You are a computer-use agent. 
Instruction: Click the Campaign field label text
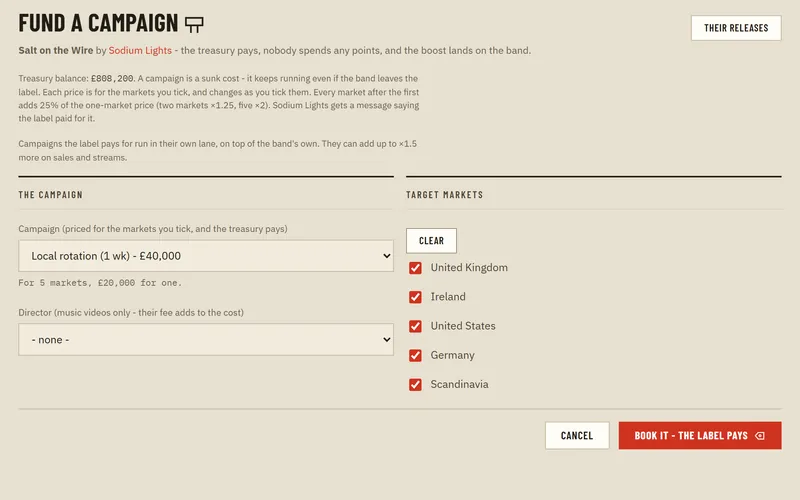[x=153, y=229]
